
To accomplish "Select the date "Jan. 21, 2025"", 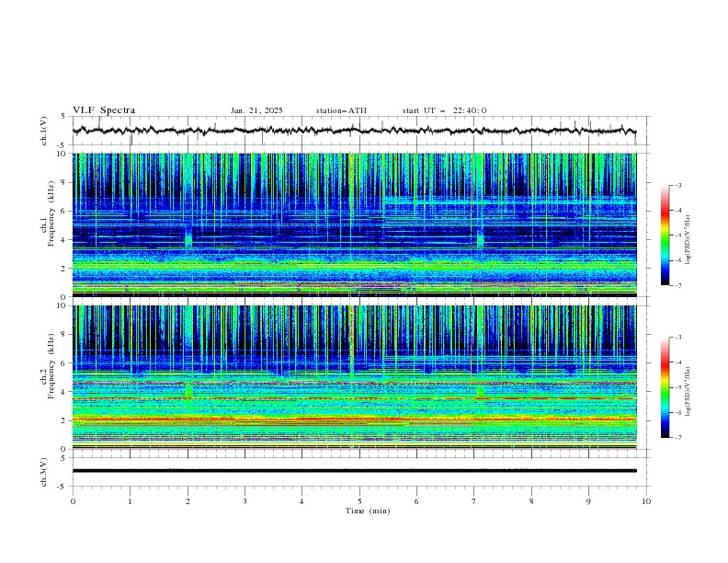I will [256, 110].
